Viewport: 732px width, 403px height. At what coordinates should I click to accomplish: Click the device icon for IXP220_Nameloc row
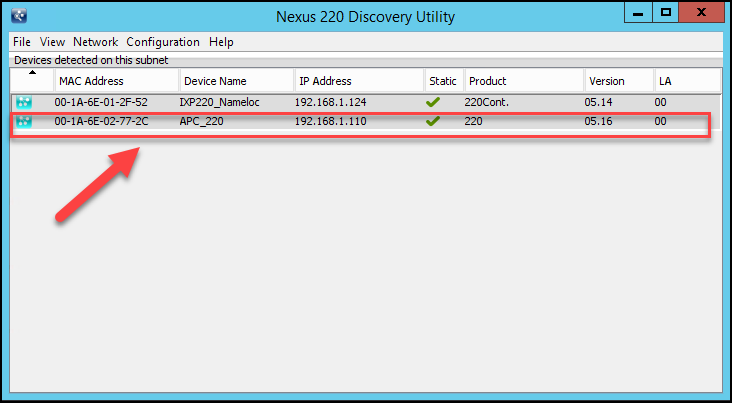(24, 102)
